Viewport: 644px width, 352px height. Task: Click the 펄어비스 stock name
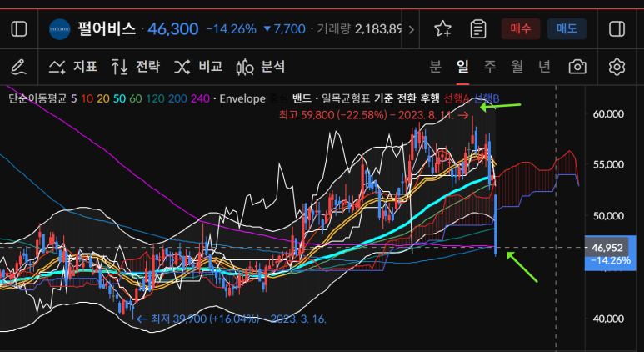pyautogui.click(x=107, y=29)
